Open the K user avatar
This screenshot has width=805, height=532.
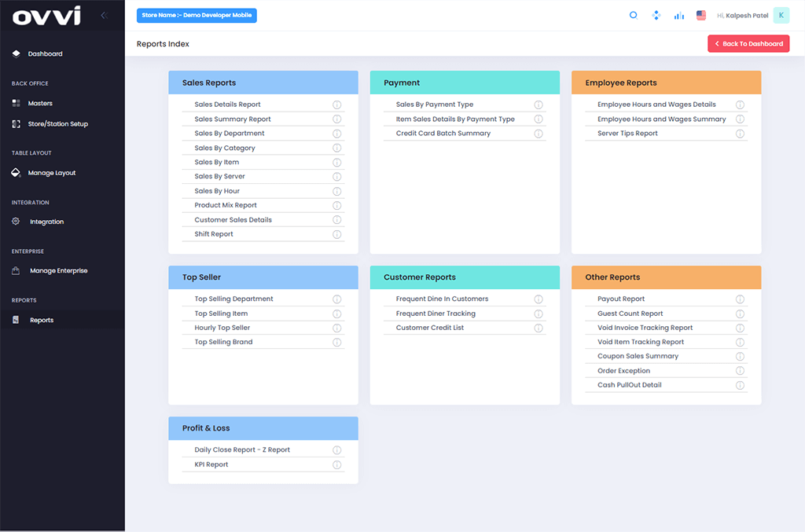tap(781, 16)
